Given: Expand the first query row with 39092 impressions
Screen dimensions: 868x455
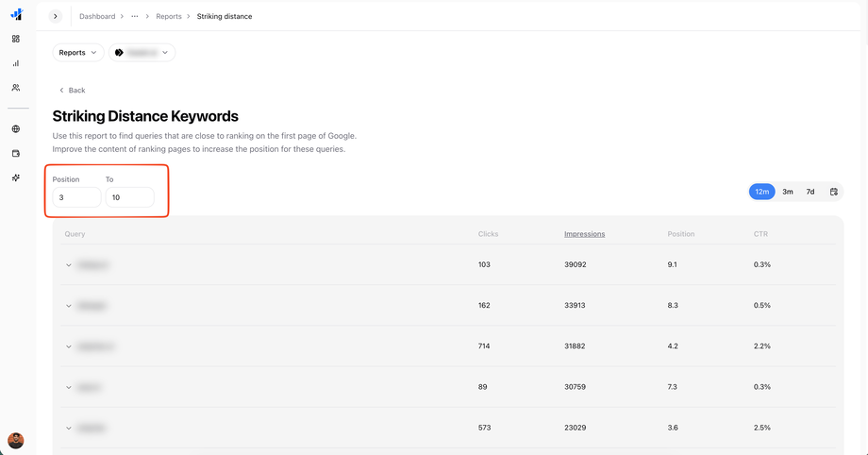Looking at the screenshot, I should coord(69,265).
